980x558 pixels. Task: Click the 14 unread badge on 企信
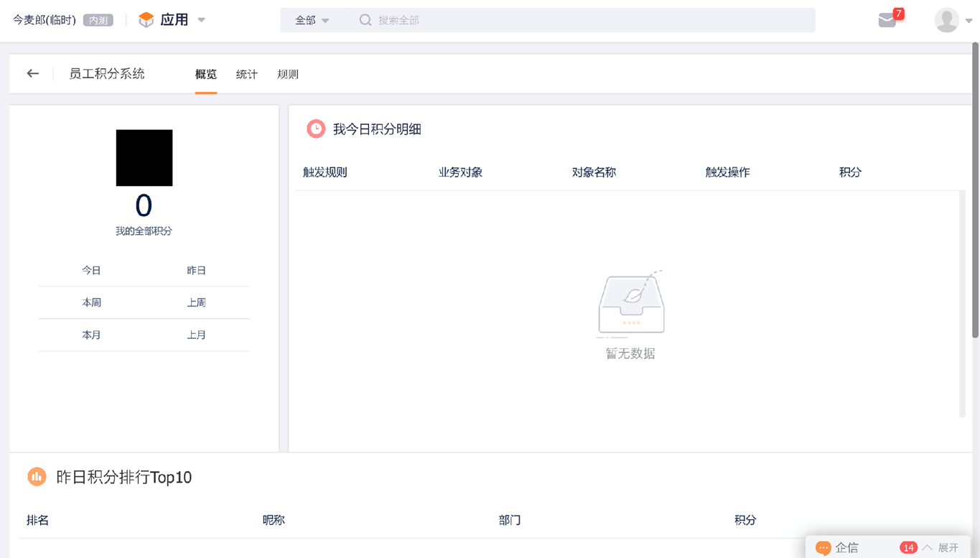pyautogui.click(x=908, y=547)
